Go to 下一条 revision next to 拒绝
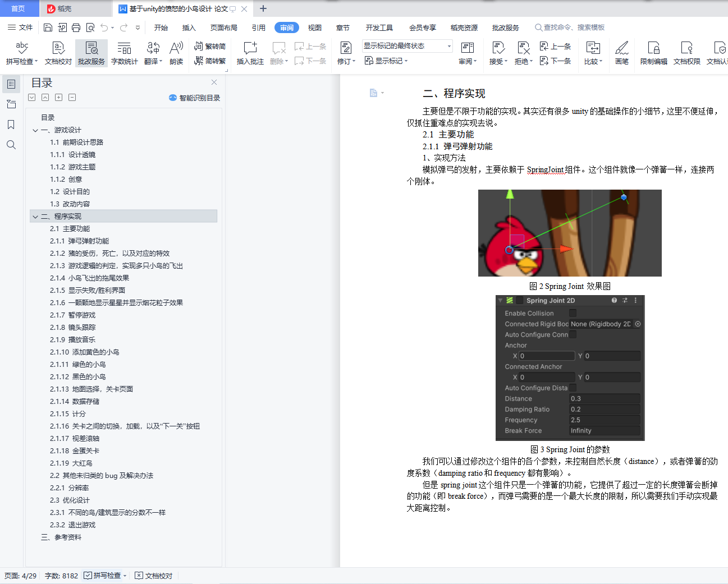728x584 pixels. pos(555,61)
